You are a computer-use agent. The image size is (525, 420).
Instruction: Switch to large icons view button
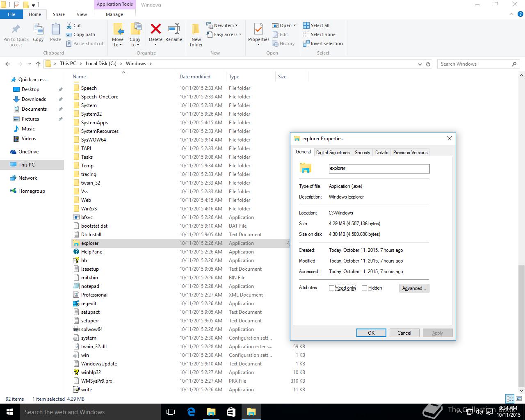click(518, 399)
